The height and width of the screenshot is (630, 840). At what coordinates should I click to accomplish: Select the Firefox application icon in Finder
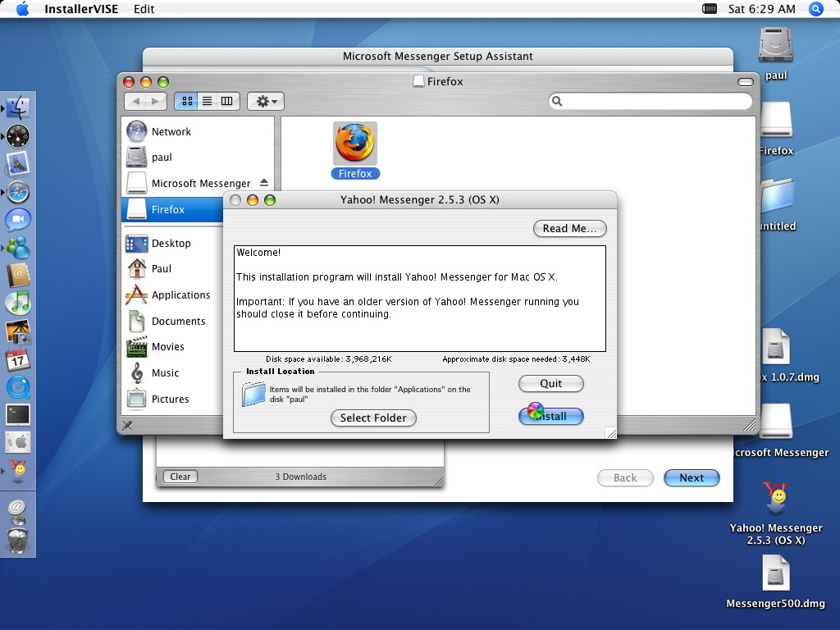click(x=355, y=144)
